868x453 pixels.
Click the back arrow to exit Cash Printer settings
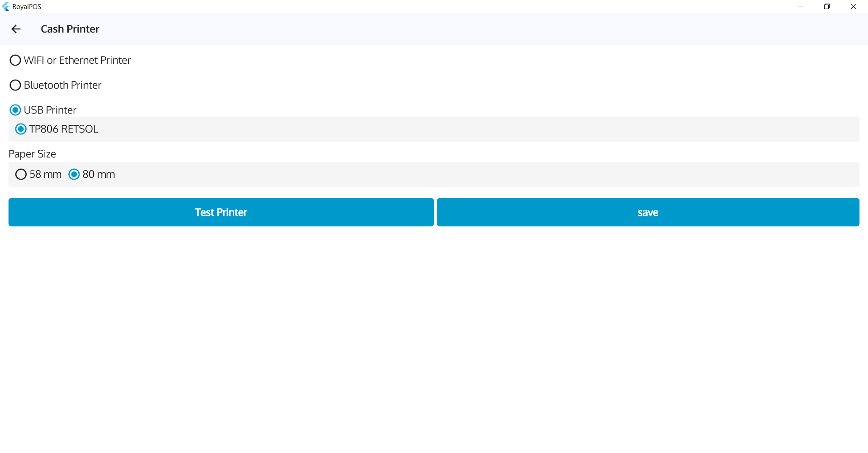16,29
